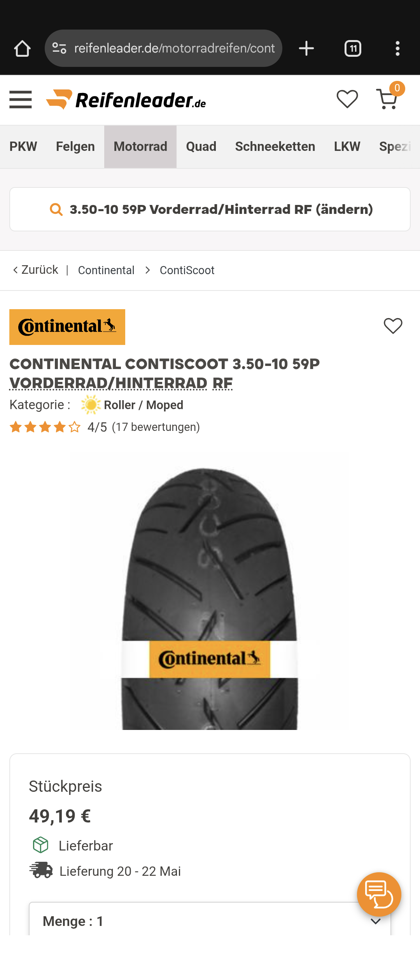Change the 3.50-10 59P tire search
This screenshot has height=980, width=420.
click(x=210, y=209)
